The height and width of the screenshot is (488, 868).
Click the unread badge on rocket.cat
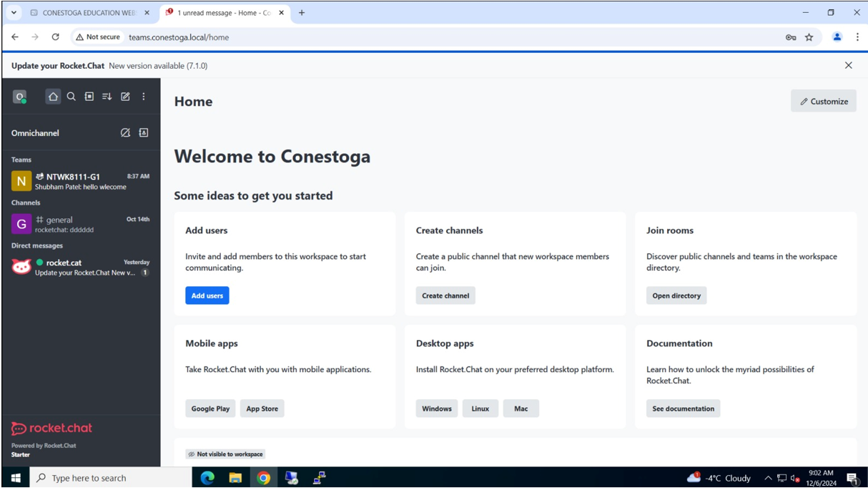[x=144, y=273]
